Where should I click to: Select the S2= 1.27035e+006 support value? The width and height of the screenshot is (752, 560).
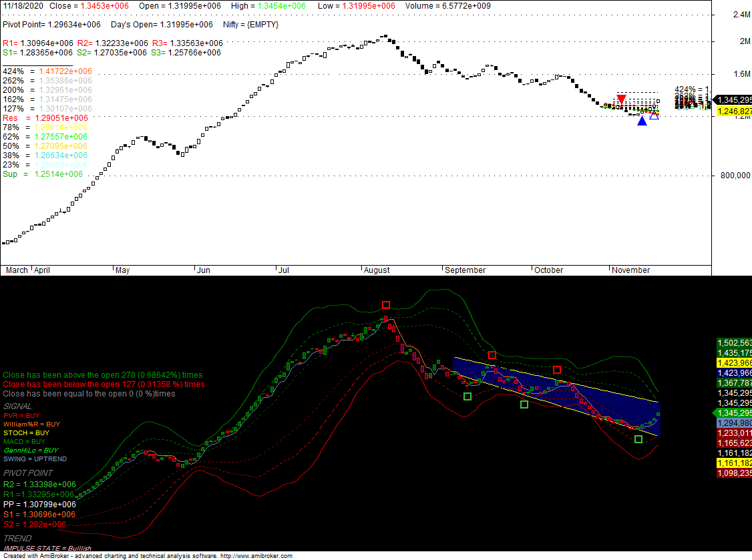pos(112,53)
